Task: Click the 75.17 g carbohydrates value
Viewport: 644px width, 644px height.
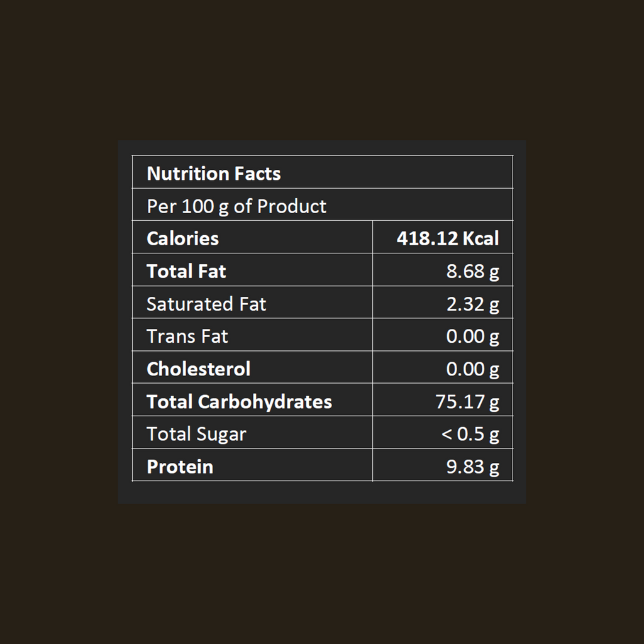Action: [467, 401]
